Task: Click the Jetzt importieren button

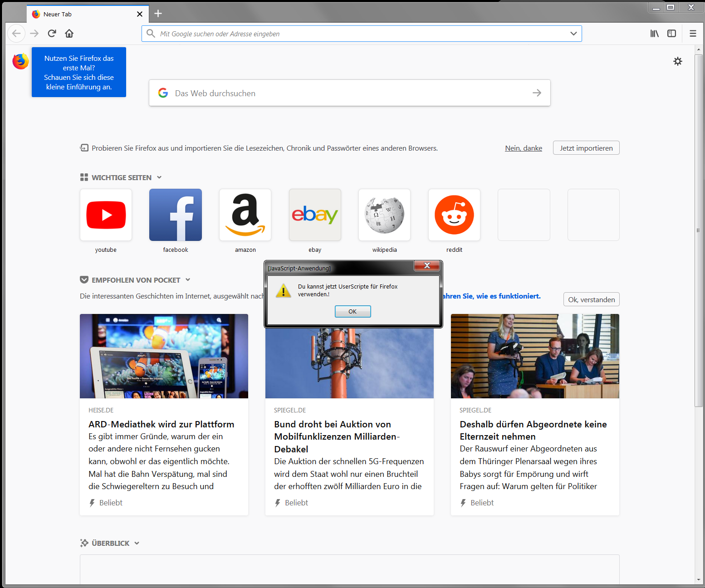Action: (586, 148)
